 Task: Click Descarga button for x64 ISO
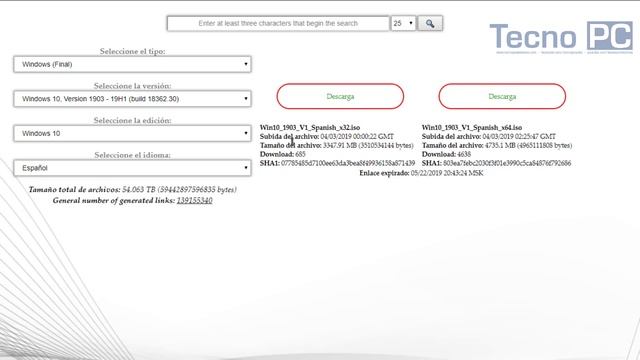click(x=502, y=96)
